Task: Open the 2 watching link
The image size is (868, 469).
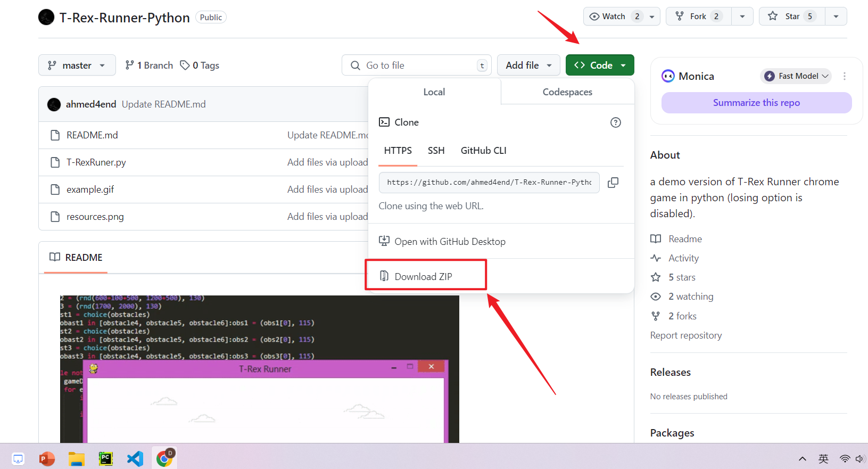Action: pos(691,297)
